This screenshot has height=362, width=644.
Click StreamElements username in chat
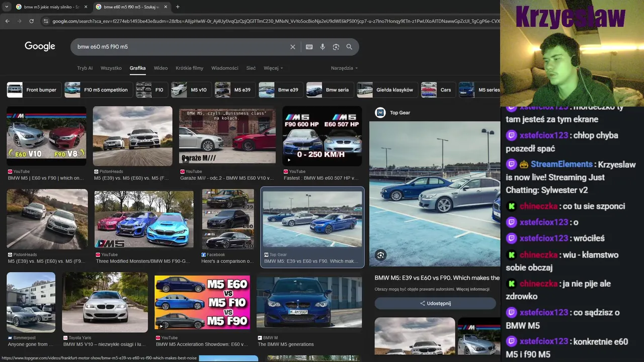(x=561, y=164)
